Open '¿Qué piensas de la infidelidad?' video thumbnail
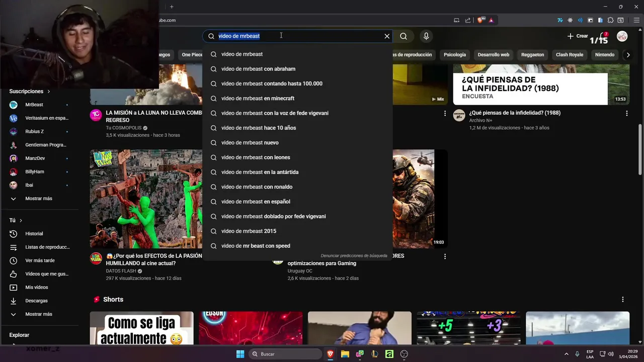This screenshot has width=644, height=362. pos(541,84)
